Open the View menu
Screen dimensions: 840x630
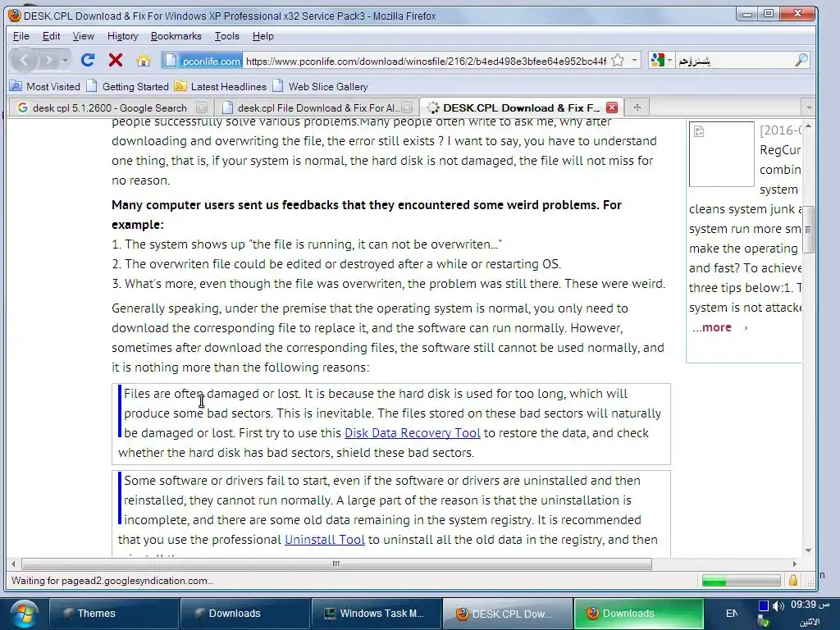[83, 36]
